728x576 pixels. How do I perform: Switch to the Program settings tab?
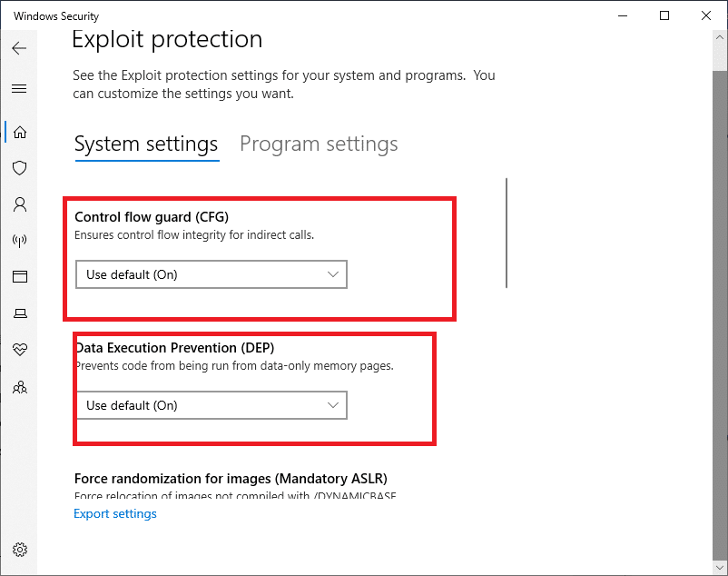coord(319,144)
